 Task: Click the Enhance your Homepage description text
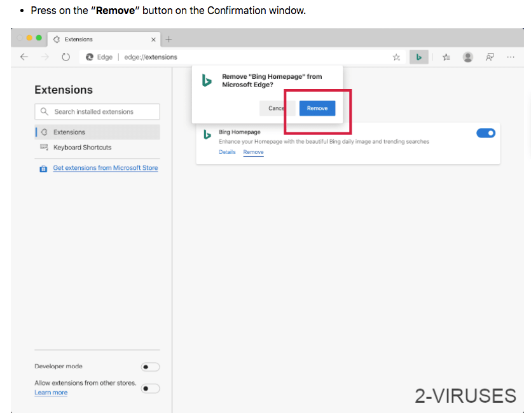click(x=324, y=141)
